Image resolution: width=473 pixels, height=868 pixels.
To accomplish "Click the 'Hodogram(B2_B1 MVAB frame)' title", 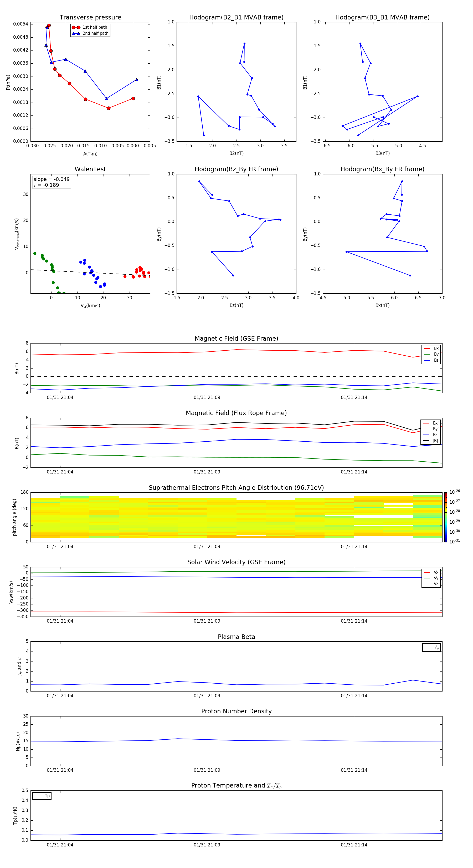I will (236, 18).
